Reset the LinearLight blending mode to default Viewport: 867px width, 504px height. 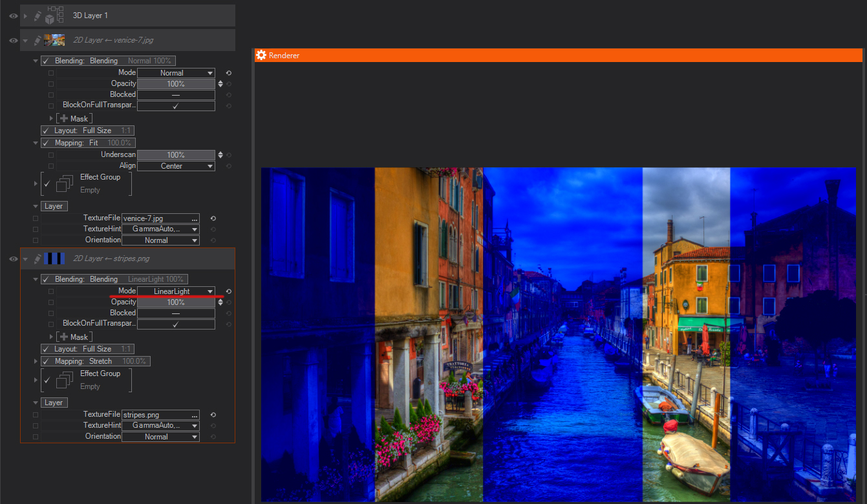click(x=228, y=291)
